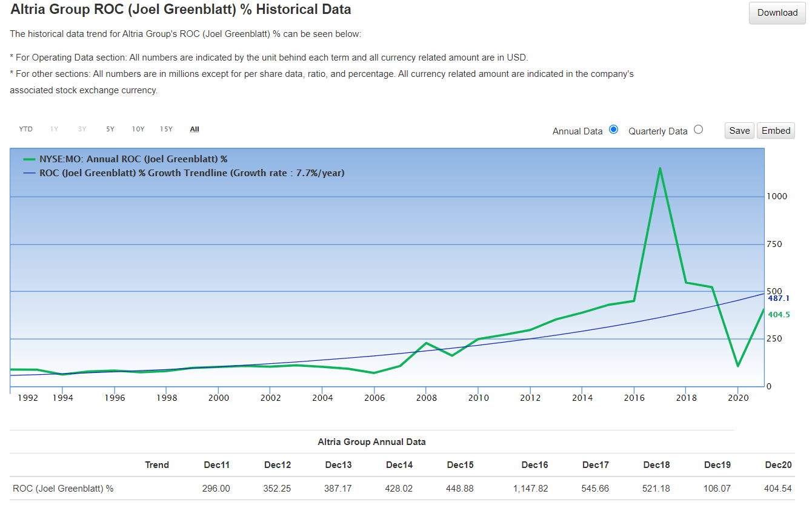Click the blue Growth Trendline legend swatch
Image resolution: width=812 pixels, height=514 pixels.
point(29,173)
